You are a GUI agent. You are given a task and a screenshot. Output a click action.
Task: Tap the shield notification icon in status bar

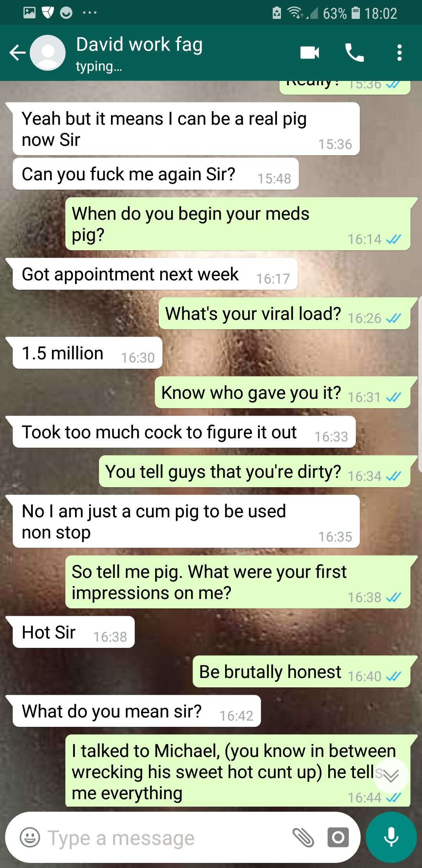48,13
